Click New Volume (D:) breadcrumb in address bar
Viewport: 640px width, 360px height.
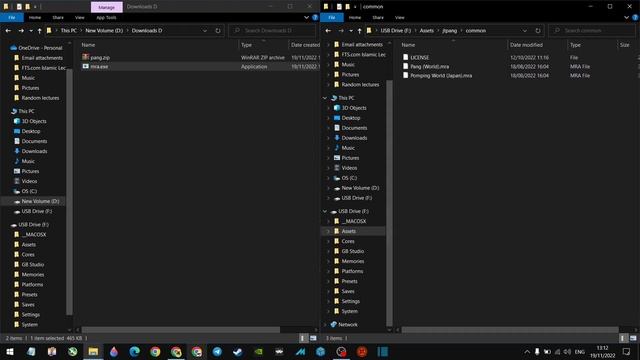(104, 31)
